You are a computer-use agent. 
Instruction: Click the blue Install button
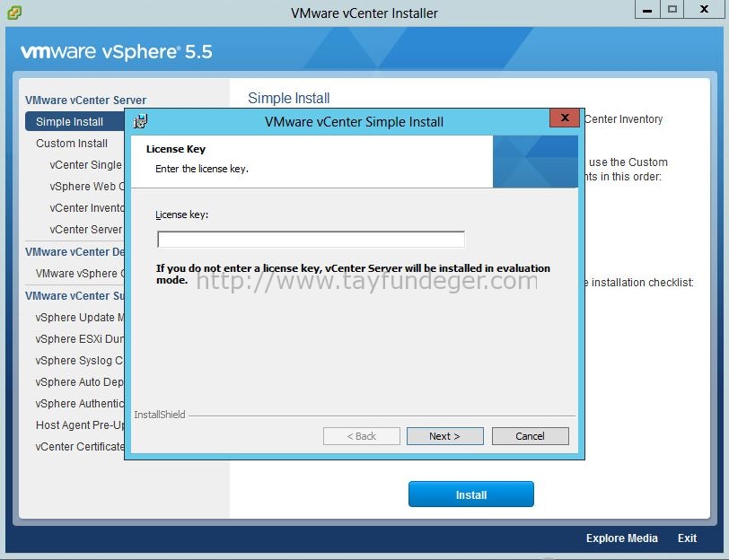tap(471, 494)
